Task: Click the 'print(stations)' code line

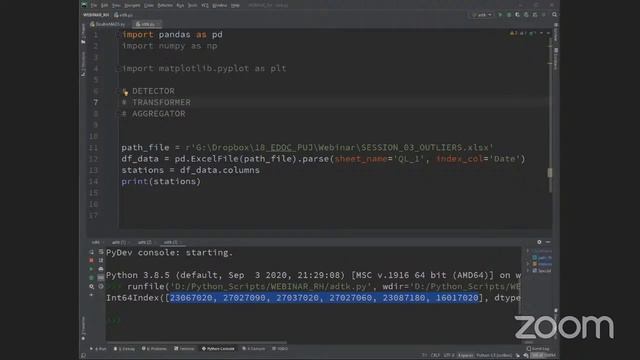Action: coord(161,182)
